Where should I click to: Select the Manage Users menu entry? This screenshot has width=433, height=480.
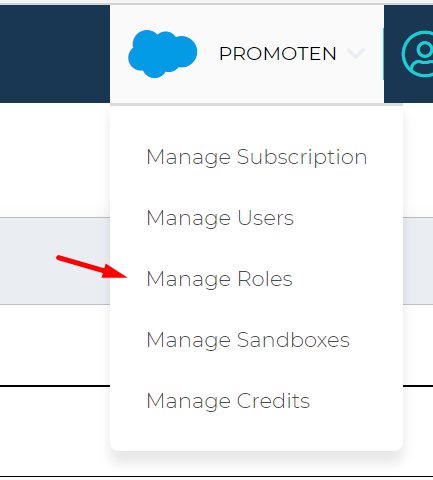(220, 218)
